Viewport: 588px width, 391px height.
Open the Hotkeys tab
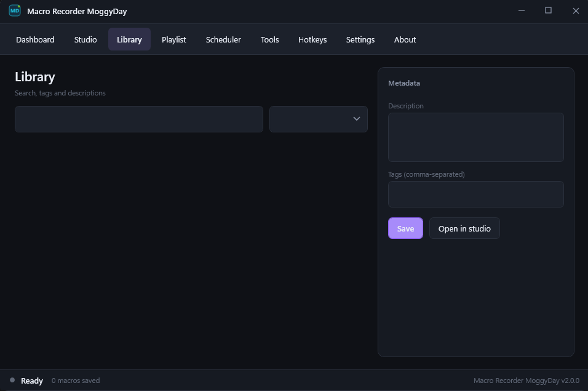[312, 39]
